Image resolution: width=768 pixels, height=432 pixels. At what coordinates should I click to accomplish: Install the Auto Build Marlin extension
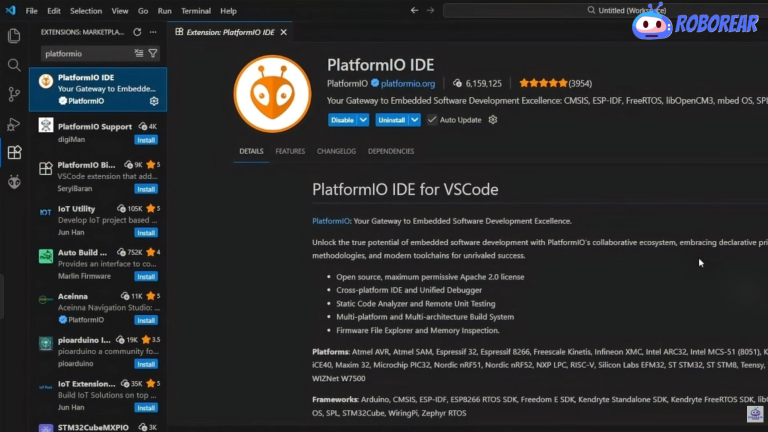[x=146, y=277]
